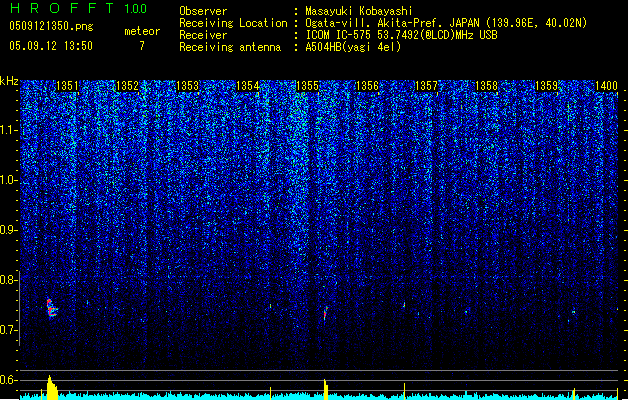This screenshot has width=629, height=400.
Task: Click the Receiving antenna label
Action: [x=230, y=47]
